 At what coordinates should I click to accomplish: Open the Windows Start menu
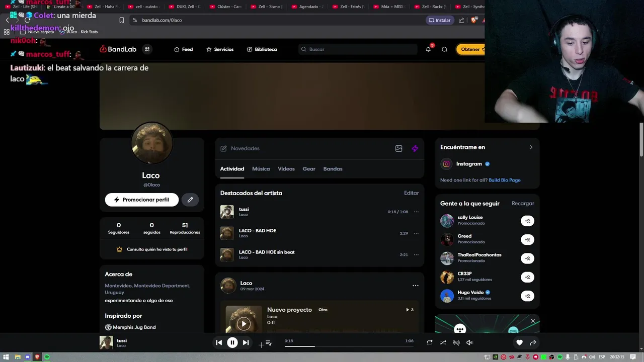(7, 357)
